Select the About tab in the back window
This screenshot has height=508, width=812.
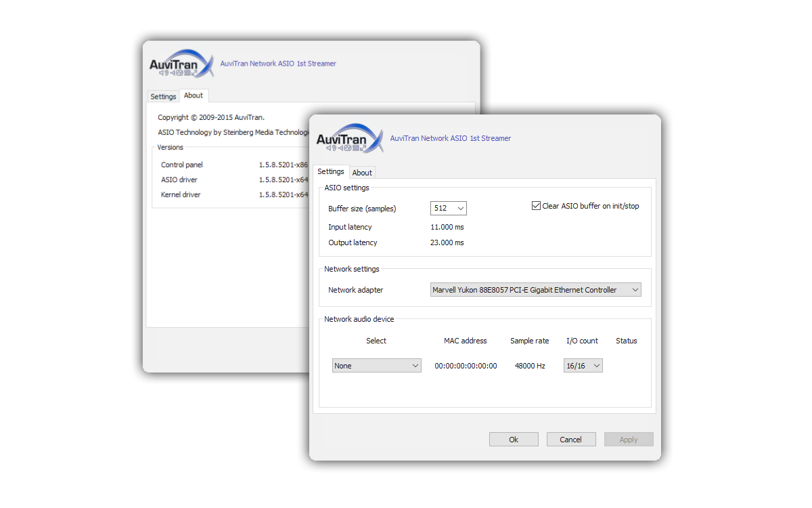(194, 96)
